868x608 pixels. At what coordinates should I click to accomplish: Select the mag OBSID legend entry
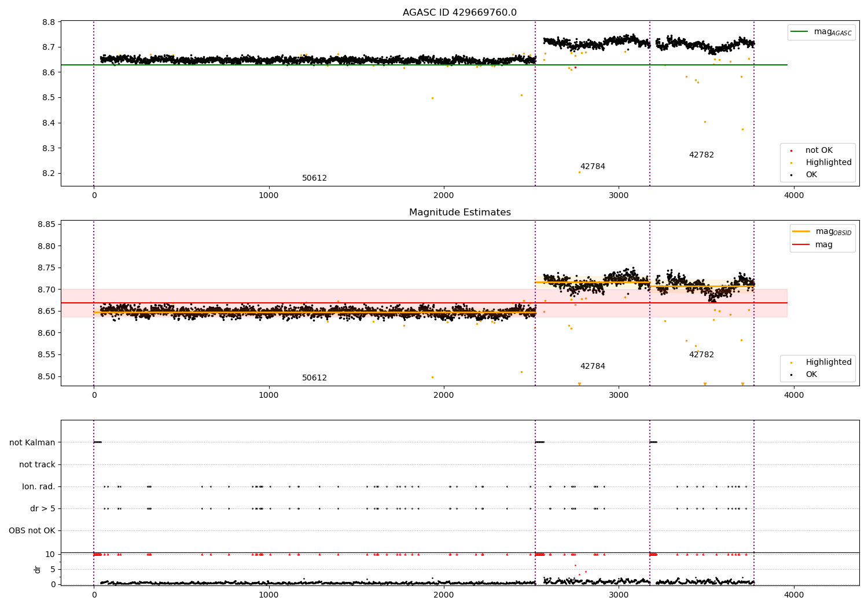point(822,232)
